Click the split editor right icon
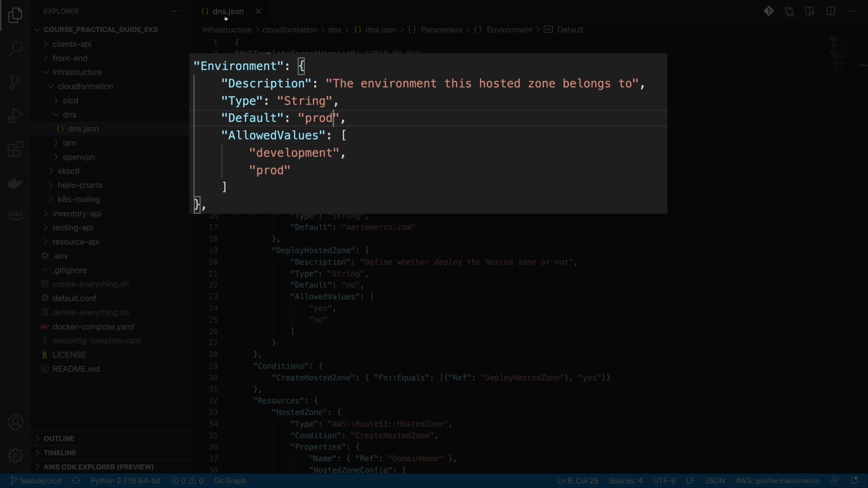 click(830, 11)
